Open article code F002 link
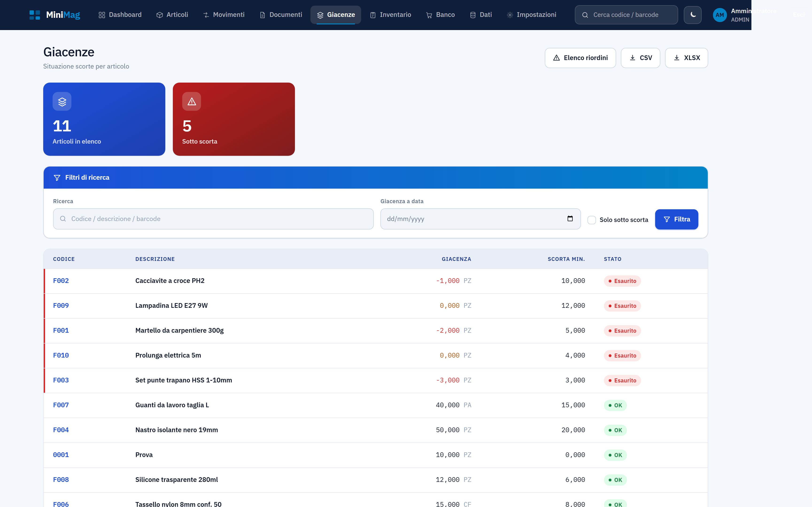The height and width of the screenshot is (507, 812). [61, 281]
